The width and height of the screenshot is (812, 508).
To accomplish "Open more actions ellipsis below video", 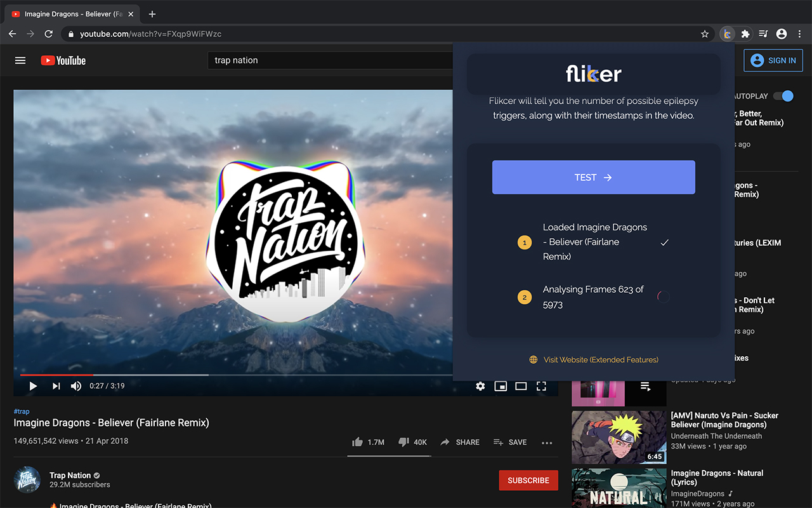I will click(547, 443).
